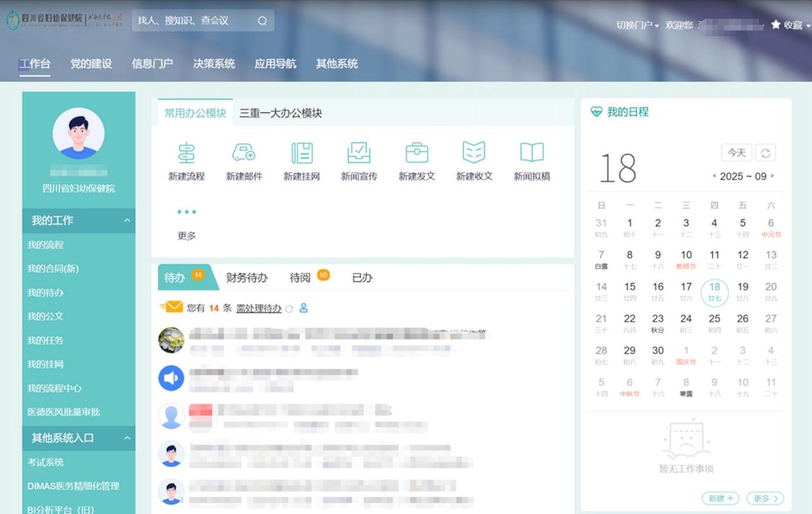The width and height of the screenshot is (812, 514).
Task: Collapse the 其他系统入口 section
Action: pos(127,438)
